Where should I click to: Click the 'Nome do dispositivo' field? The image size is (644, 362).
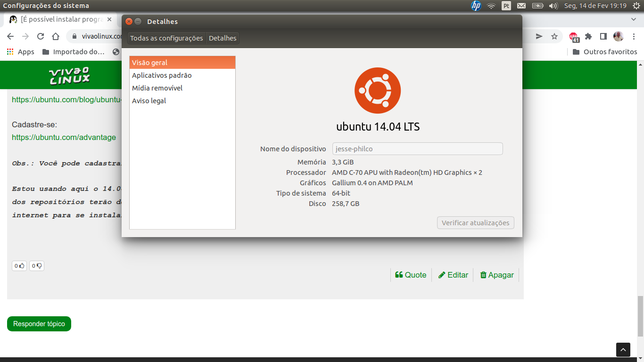(418, 149)
